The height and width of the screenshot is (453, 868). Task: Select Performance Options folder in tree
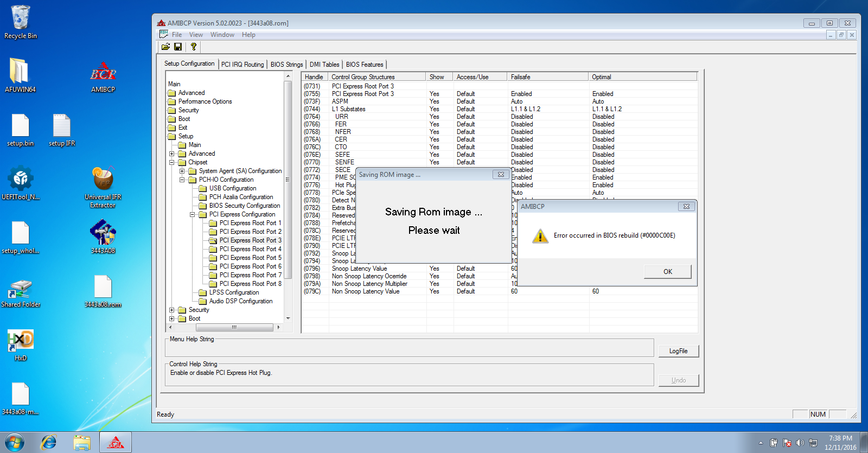tap(205, 101)
